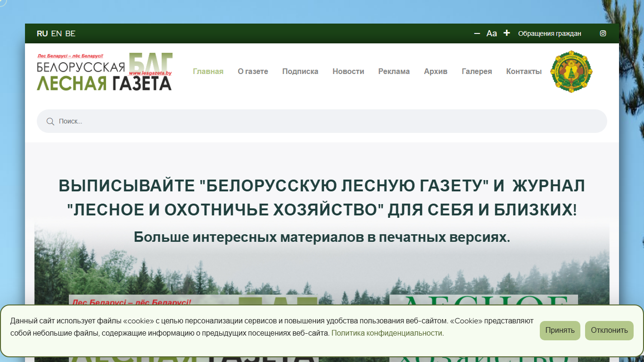The width and height of the screenshot is (644, 362).
Task: Reset font size with Aa icon
Action: coord(492,33)
